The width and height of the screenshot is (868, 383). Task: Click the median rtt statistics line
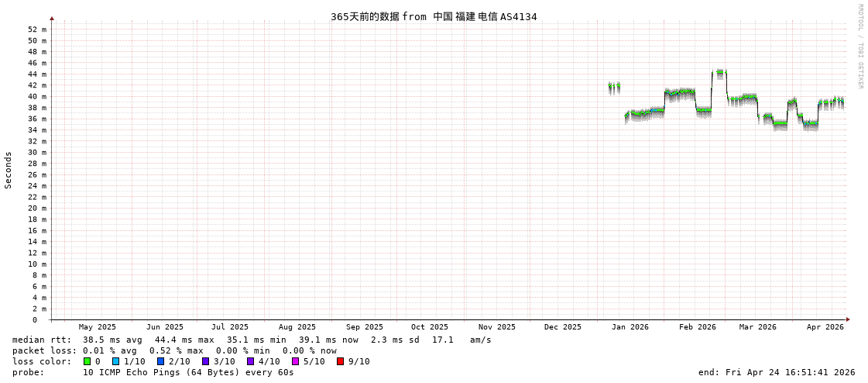(252, 340)
